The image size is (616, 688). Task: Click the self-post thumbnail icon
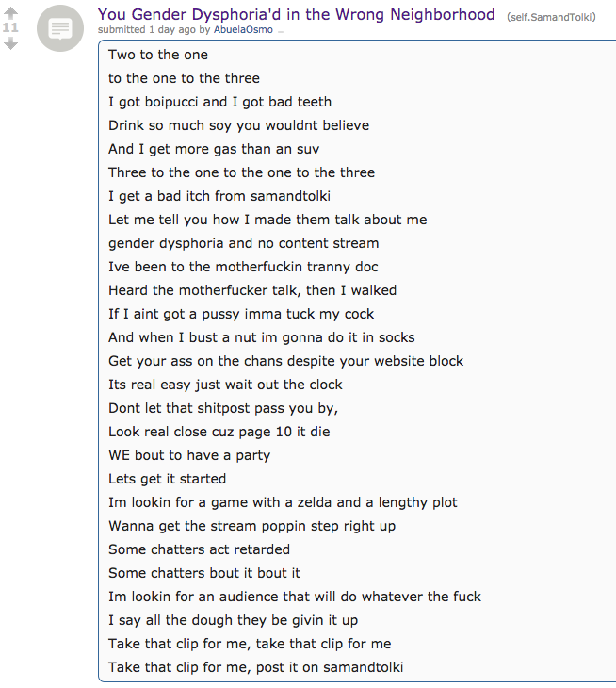click(60, 28)
